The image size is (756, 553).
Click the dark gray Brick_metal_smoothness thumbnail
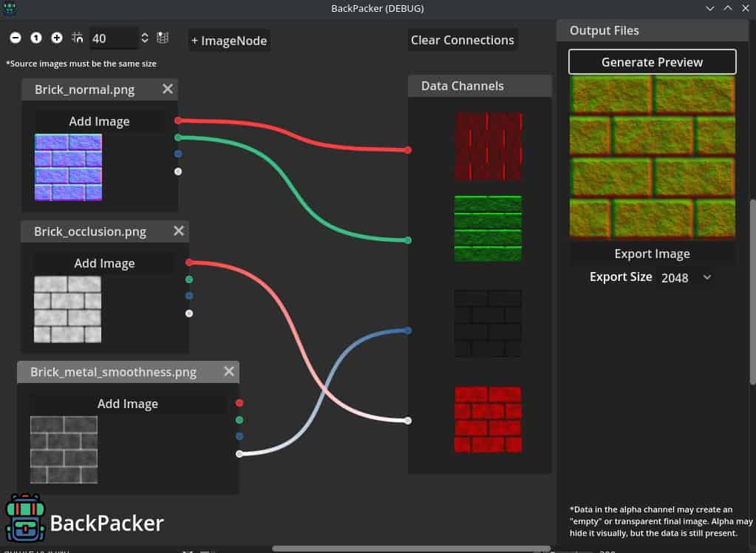pyautogui.click(x=64, y=449)
